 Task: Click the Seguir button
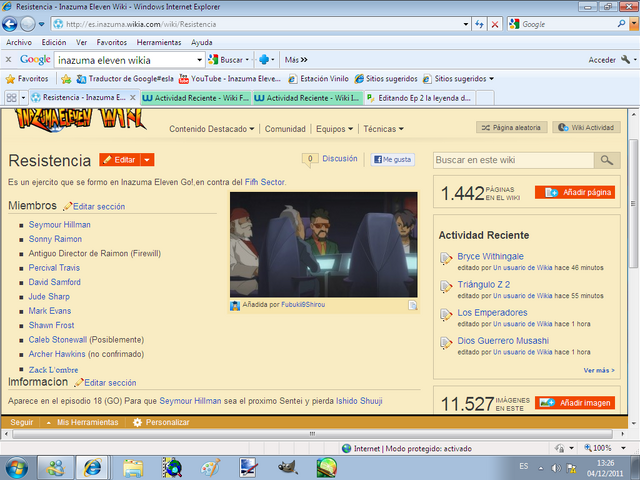21,422
